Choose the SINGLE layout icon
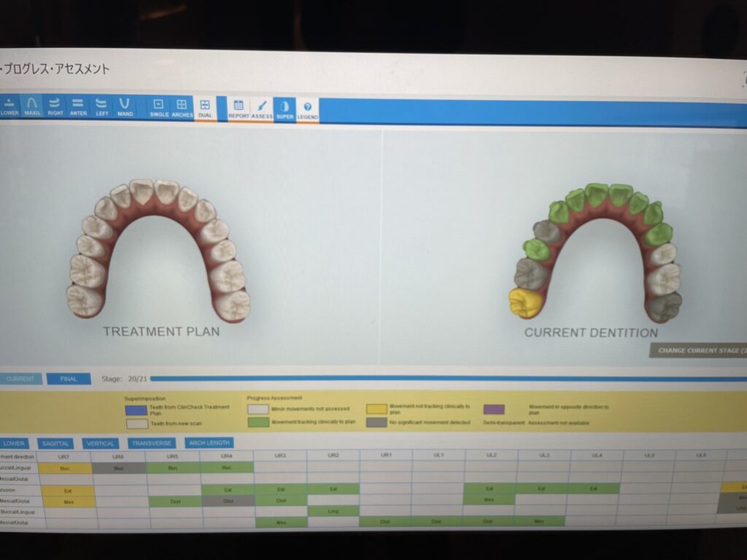 click(x=158, y=108)
